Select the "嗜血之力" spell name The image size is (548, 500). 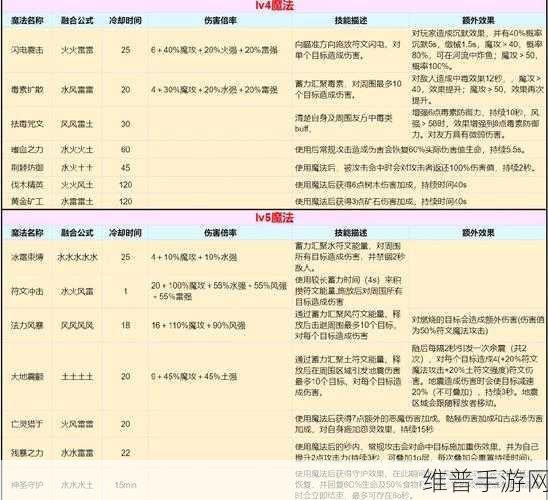pos(27,150)
